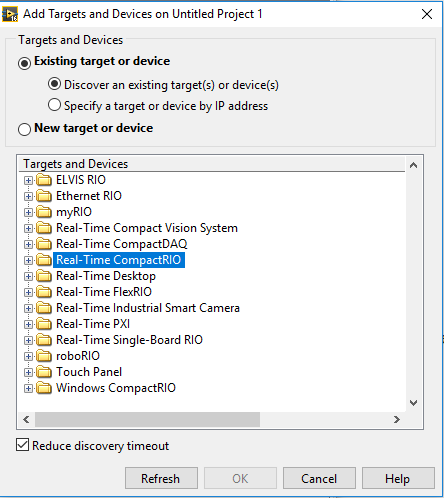Select Real-Time Single-Board RIO item

pos(129,340)
